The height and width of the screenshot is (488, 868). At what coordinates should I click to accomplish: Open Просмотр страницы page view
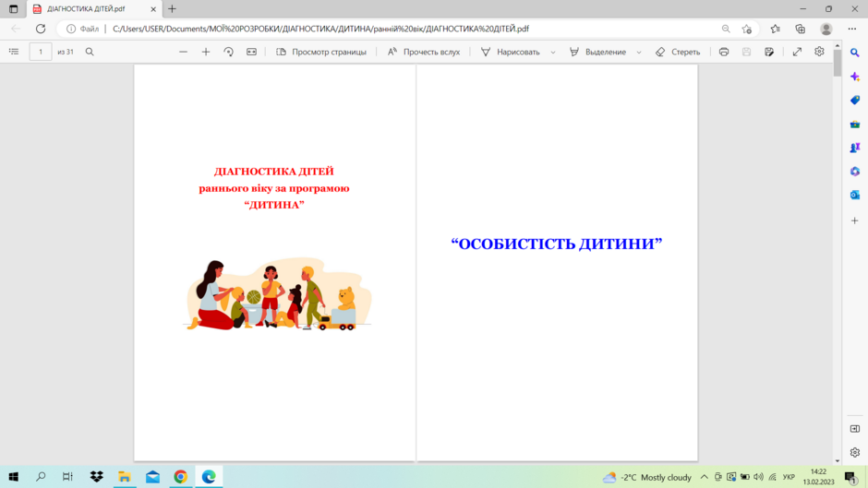321,52
